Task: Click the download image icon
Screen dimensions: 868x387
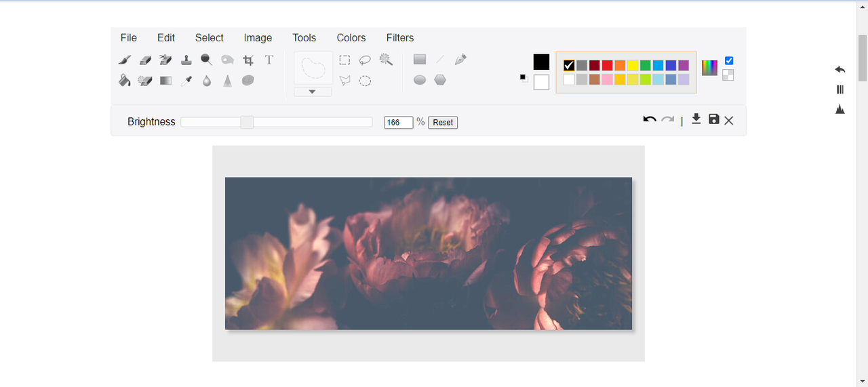Action: click(696, 119)
